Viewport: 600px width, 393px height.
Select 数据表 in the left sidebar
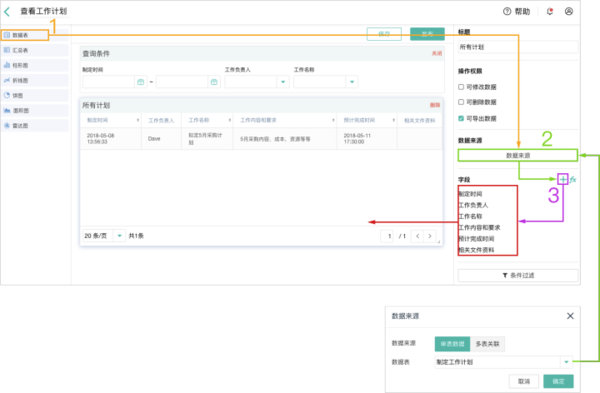tap(24, 35)
